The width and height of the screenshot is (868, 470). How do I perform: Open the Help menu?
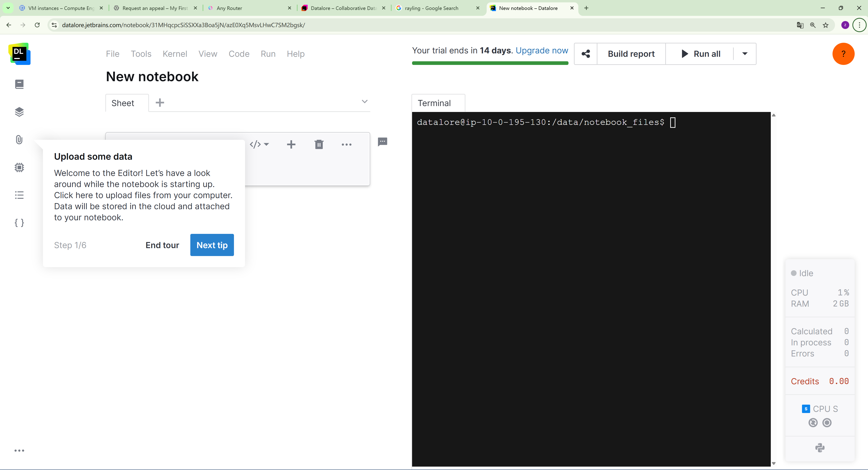click(295, 54)
